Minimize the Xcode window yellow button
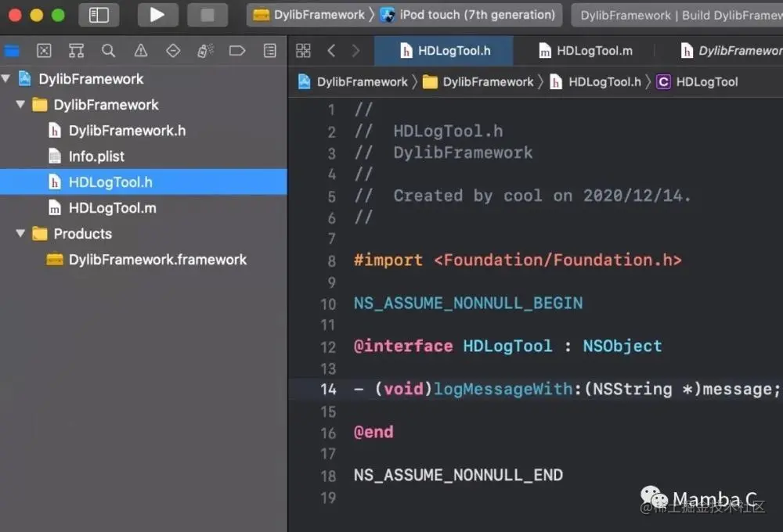 tap(37, 15)
